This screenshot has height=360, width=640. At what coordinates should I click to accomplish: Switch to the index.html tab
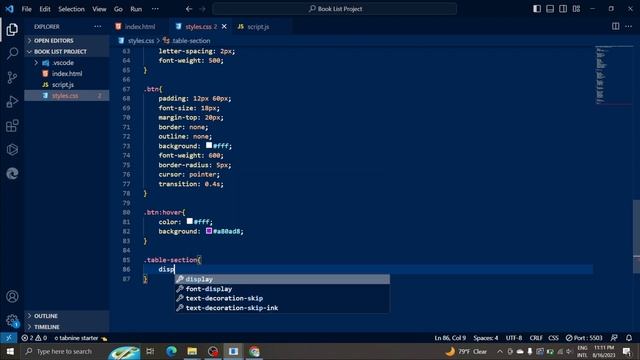pyautogui.click(x=139, y=27)
